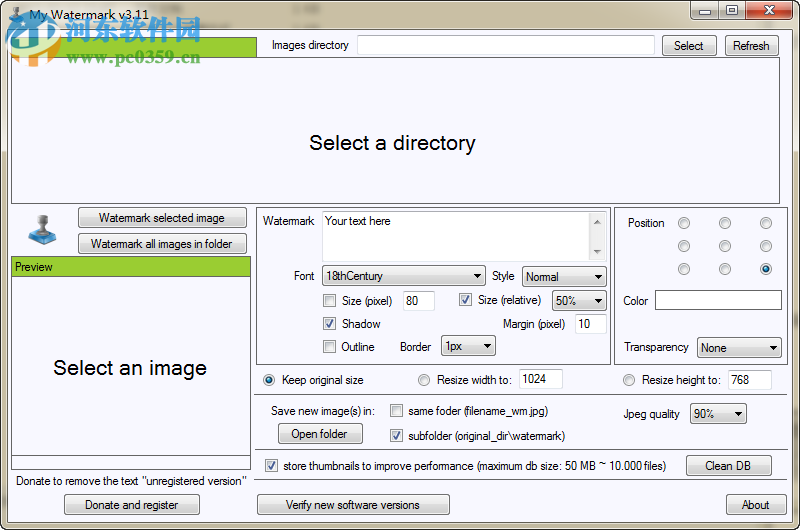Open the Border width dropdown

[467, 346]
